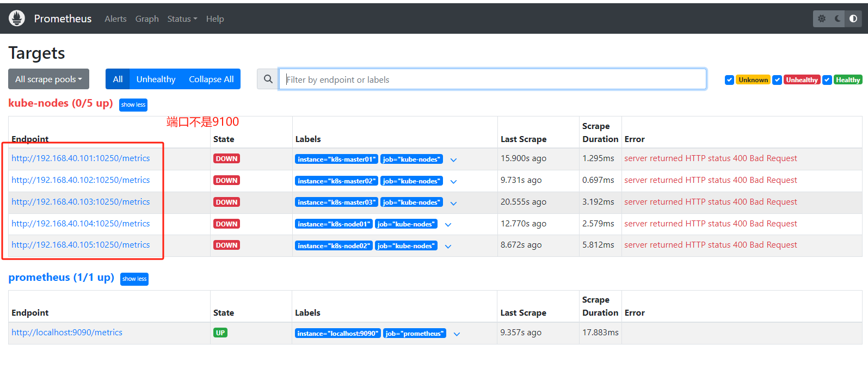Click the Filter by endpoint or labels field
Screen dimensions: 868x375
[493, 79]
